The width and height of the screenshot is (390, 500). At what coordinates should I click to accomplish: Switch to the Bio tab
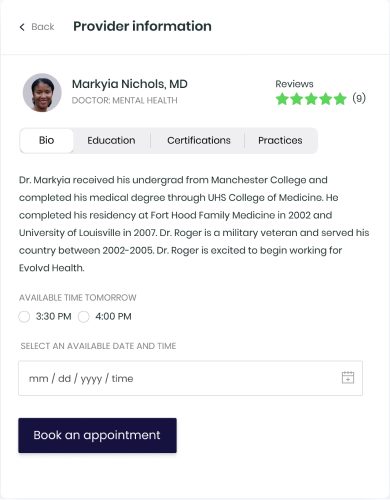click(x=46, y=140)
